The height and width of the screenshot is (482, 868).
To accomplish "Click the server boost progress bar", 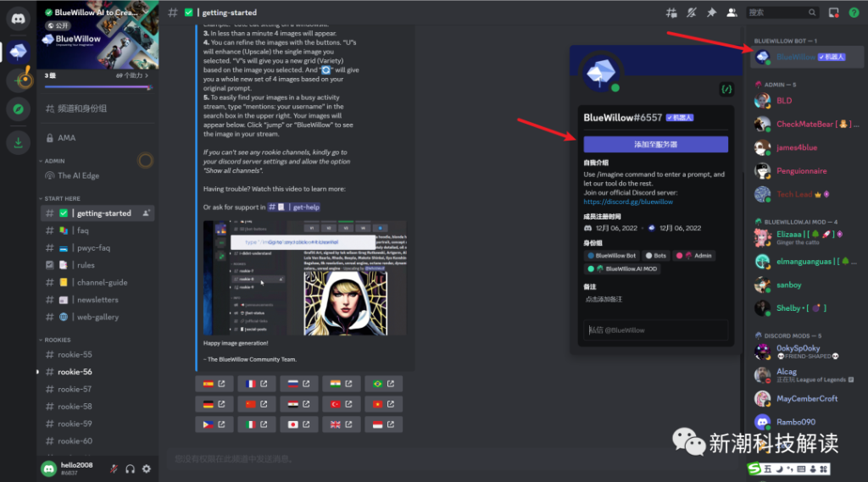I will 97,86.
